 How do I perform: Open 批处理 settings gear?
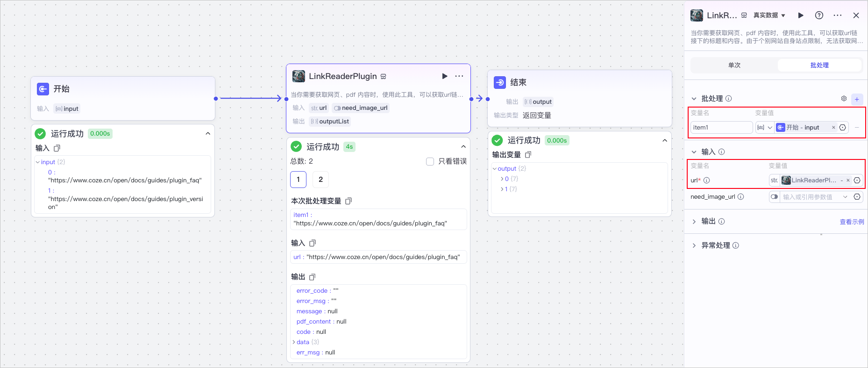click(844, 99)
